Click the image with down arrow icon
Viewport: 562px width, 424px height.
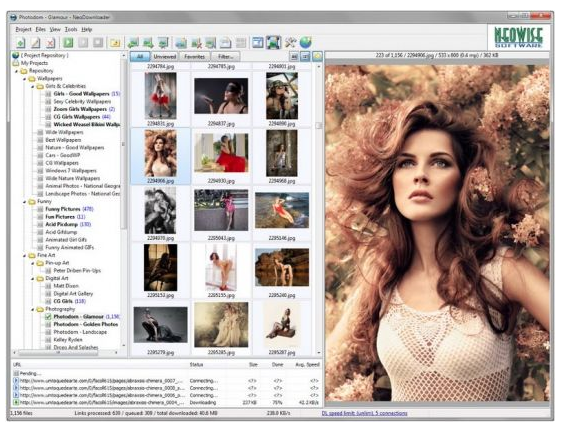tap(163, 43)
